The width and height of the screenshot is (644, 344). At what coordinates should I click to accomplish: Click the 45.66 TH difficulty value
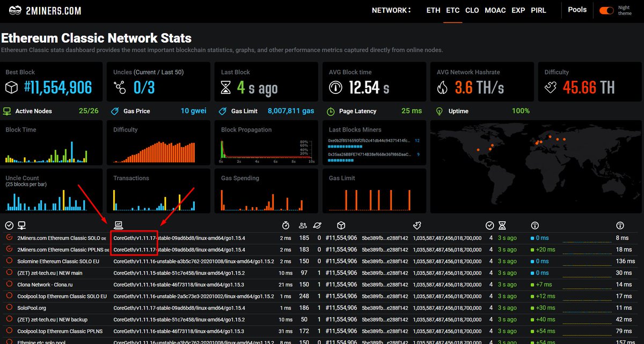tap(589, 87)
